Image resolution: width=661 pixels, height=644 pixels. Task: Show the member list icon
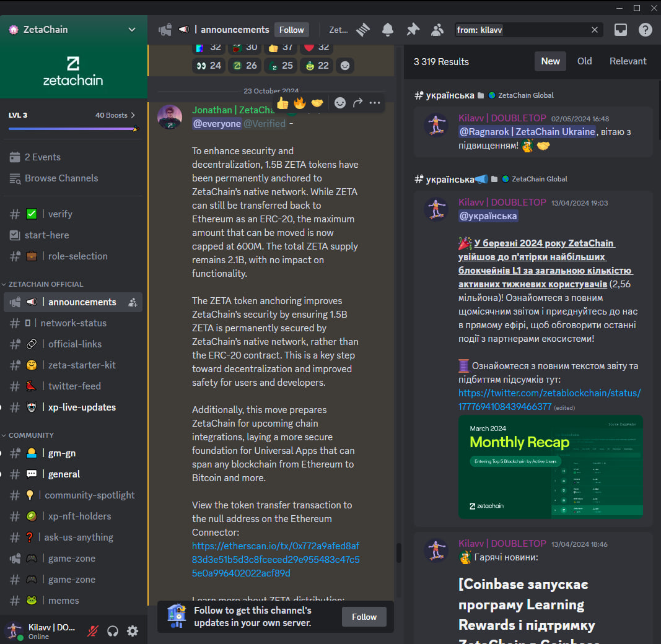437,30
